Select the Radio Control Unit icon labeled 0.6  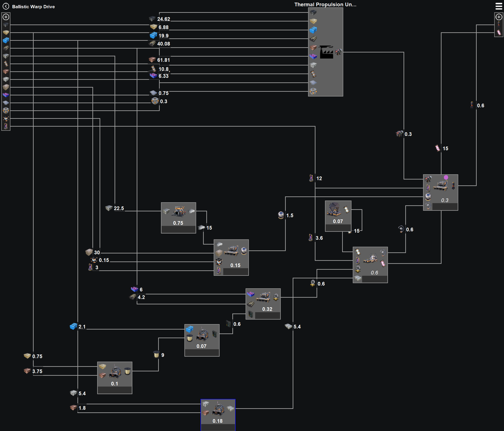(401, 229)
